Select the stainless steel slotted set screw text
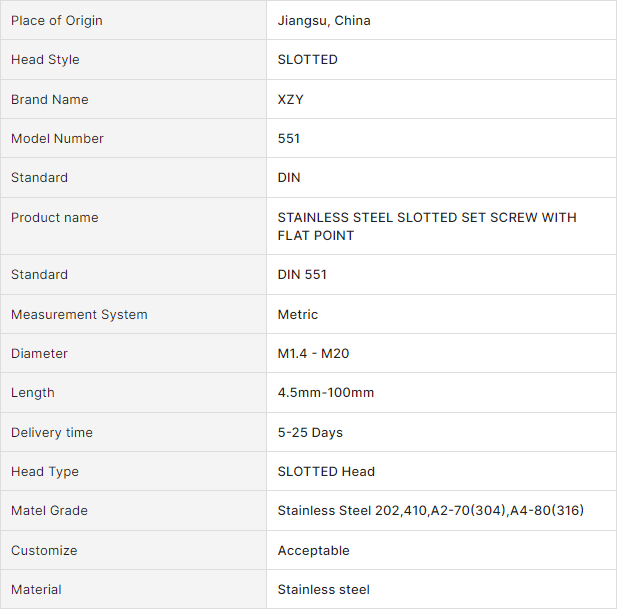619x609 pixels. (x=427, y=226)
